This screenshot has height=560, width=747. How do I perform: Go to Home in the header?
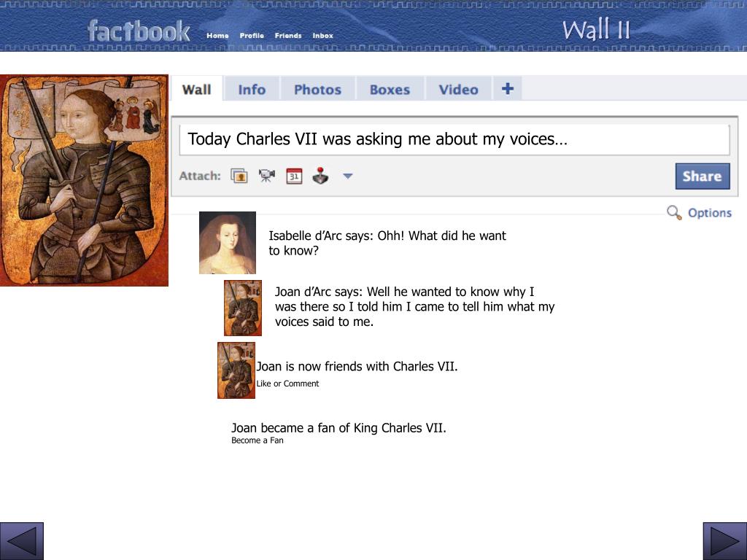pyautogui.click(x=217, y=36)
